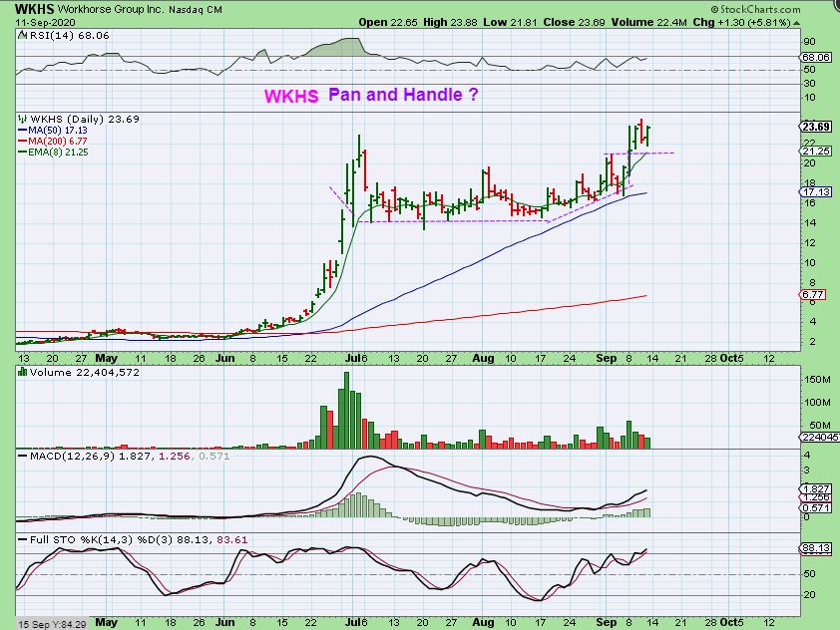Screen dimensions: 840x630
Task: Click the latest green candlestick on the price chart
Action: [648, 136]
